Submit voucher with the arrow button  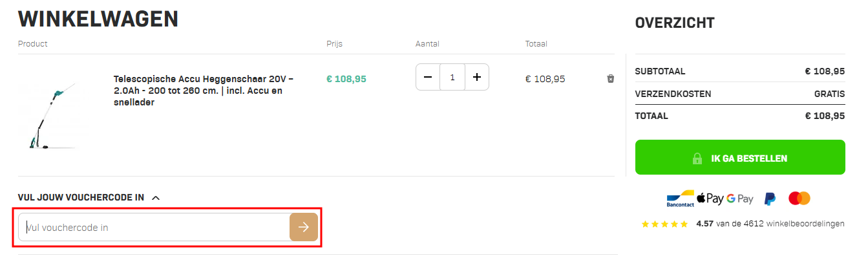click(x=304, y=227)
